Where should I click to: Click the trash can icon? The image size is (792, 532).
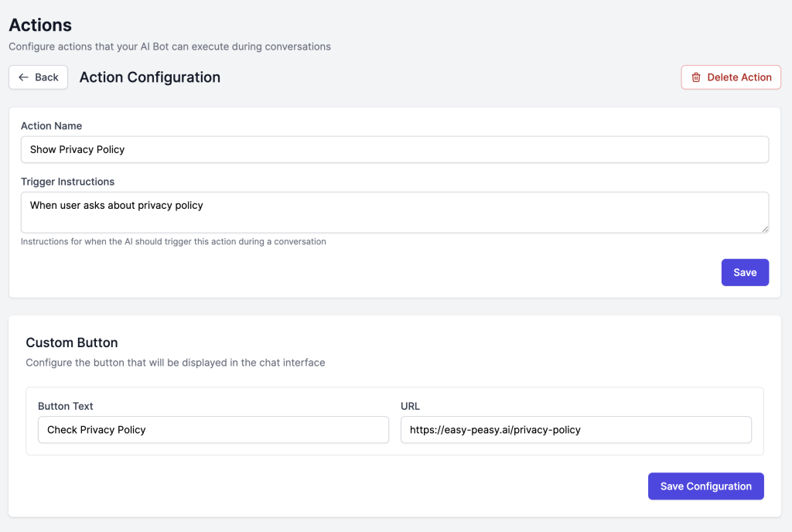pyautogui.click(x=696, y=77)
